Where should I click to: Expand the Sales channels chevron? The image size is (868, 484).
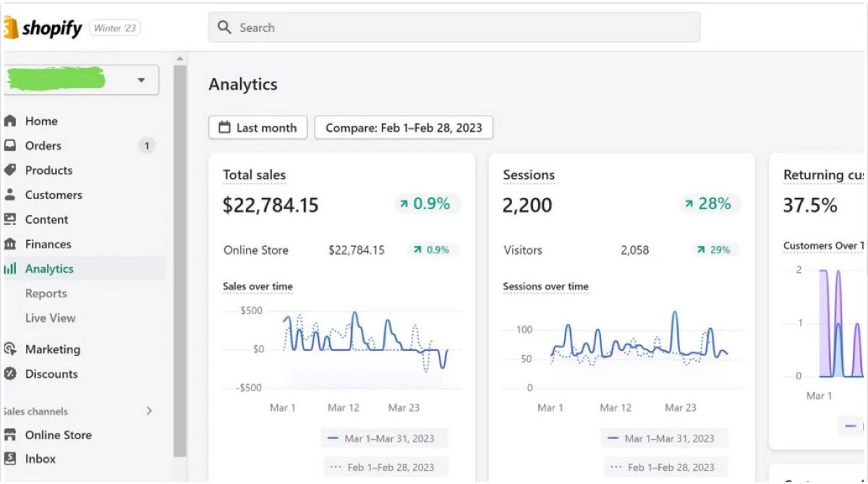click(x=149, y=411)
